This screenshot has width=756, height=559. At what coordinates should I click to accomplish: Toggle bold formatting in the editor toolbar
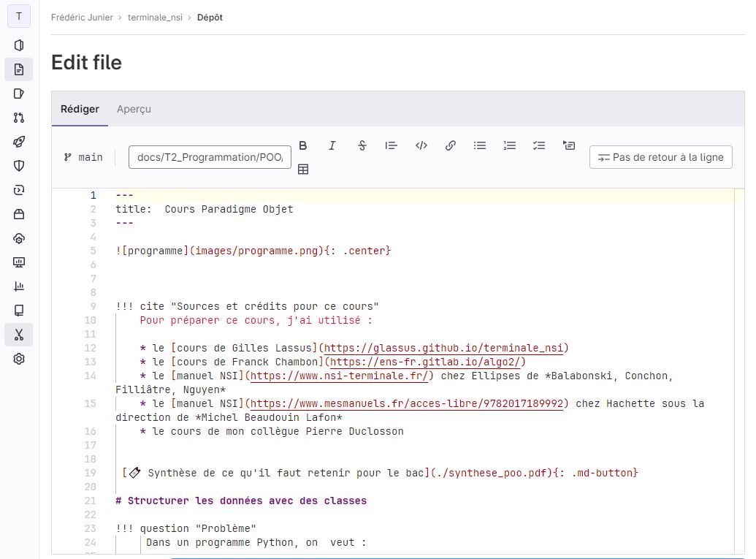303,145
